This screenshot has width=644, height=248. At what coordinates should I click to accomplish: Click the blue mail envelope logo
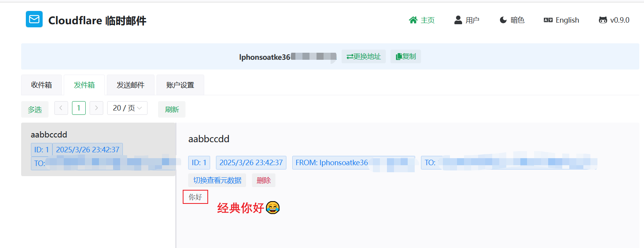[34, 19]
